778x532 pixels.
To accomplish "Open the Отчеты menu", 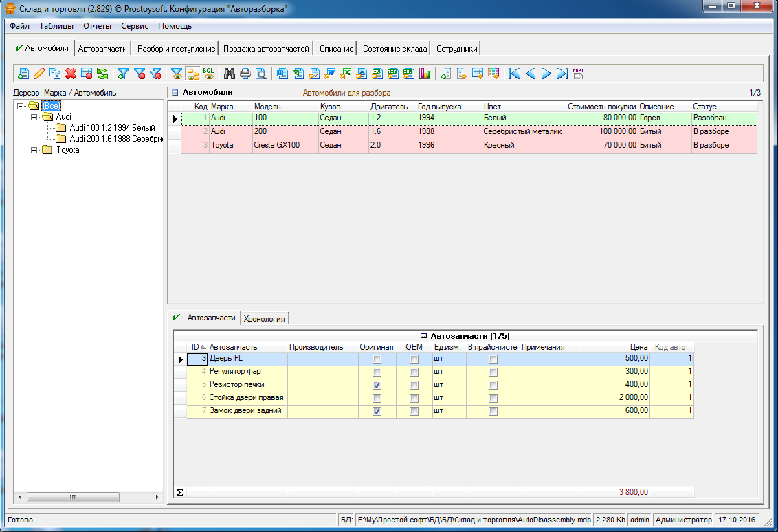I will 97,26.
